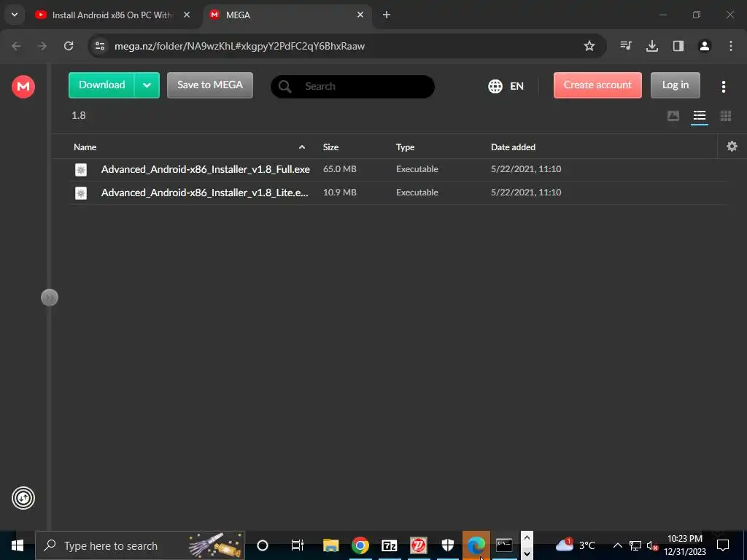747x560 pixels.
Task: Open the Chrome profile icon
Action: coord(704,46)
